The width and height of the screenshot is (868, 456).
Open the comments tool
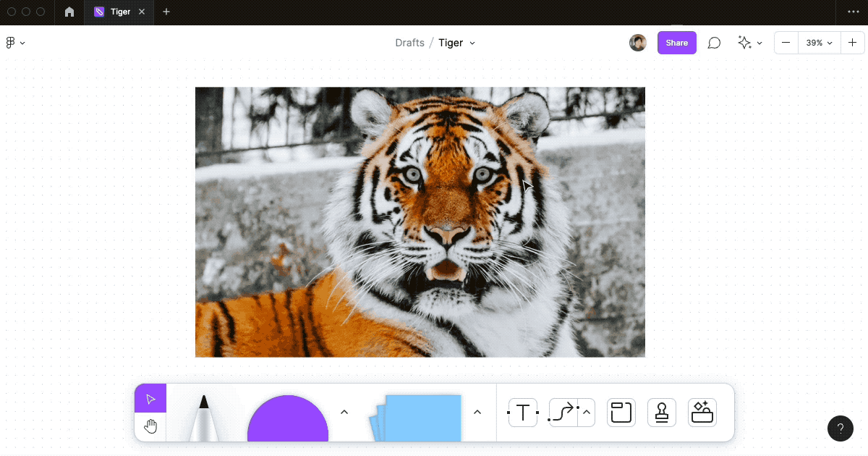pyautogui.click(x=714, y=43)
